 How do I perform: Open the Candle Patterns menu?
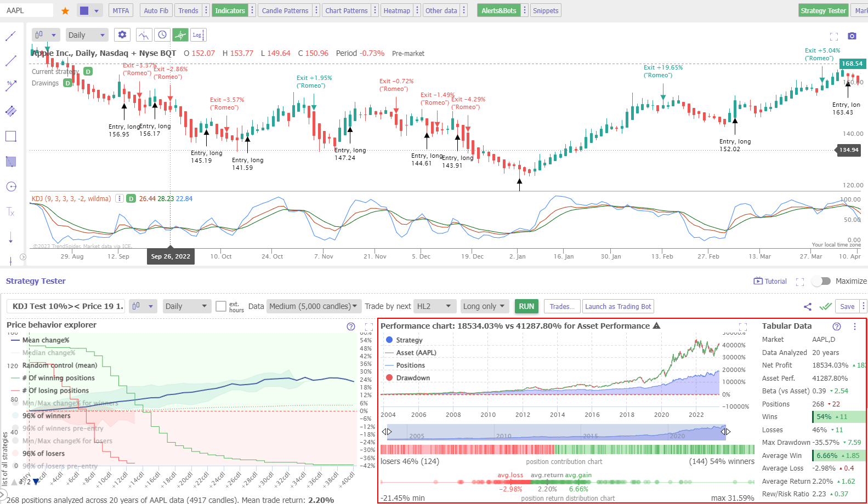(285, 10)
